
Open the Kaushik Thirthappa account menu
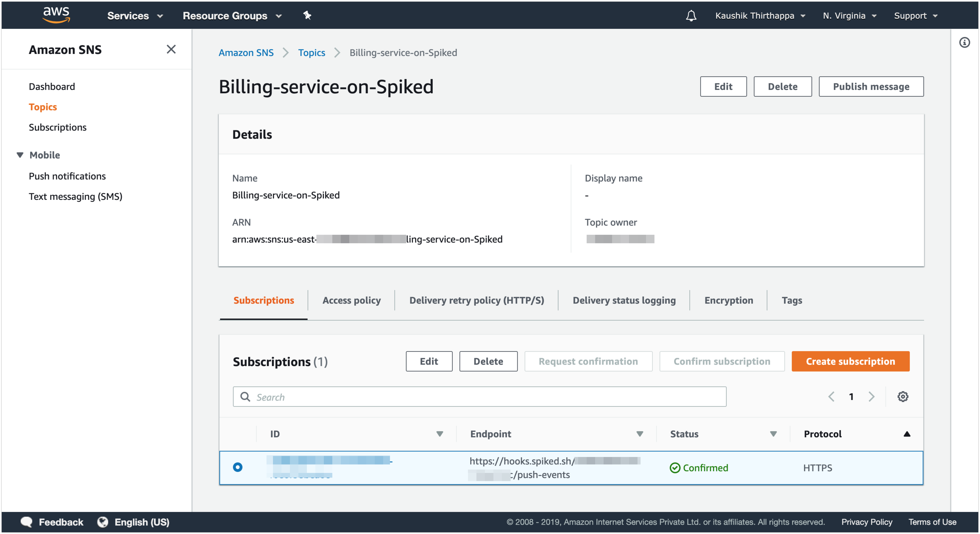click(x=760, y=16)
